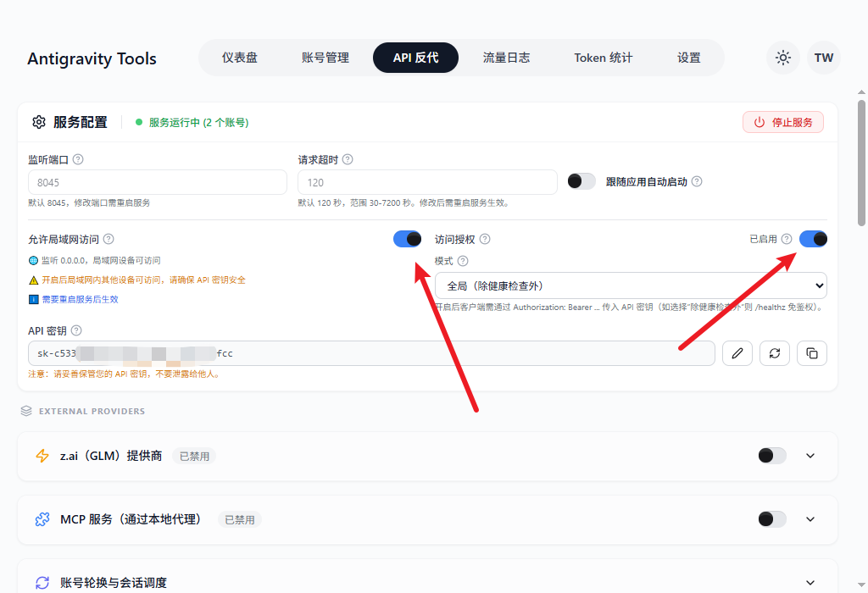Viewport: 868px width, 593px height.
Task: Expand the z.ai (GLM) 提供商 section
Action: tap(810, 456)
